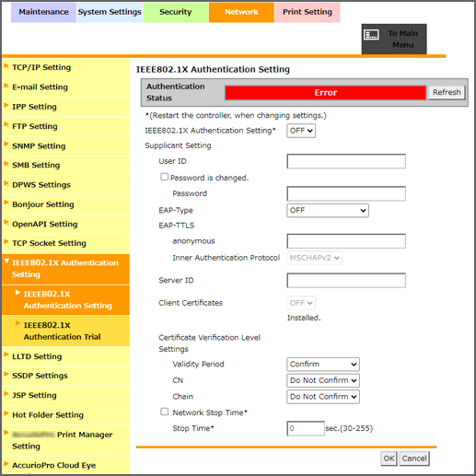Switch to the System Settings tab
476x476 pixels.
(110, 12)
